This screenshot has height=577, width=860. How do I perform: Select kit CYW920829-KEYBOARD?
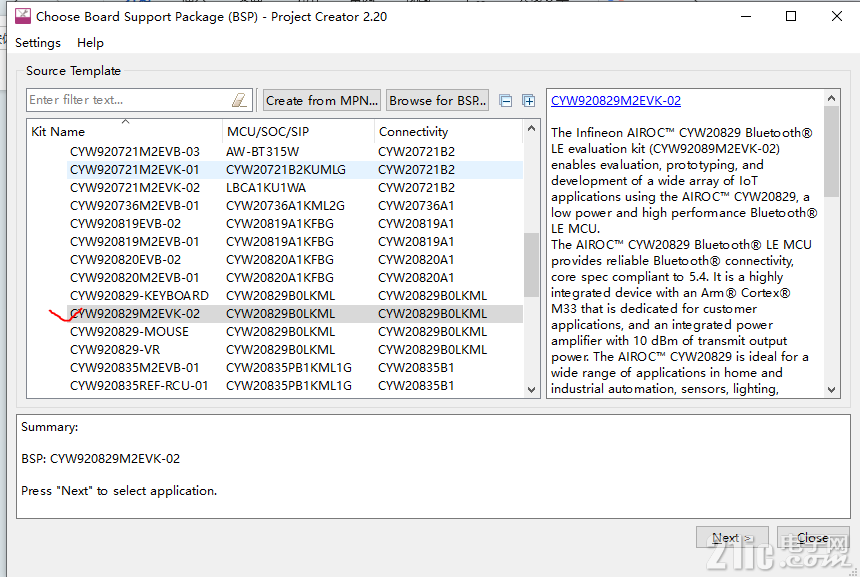pyautogui.click(x=139, y=296)
